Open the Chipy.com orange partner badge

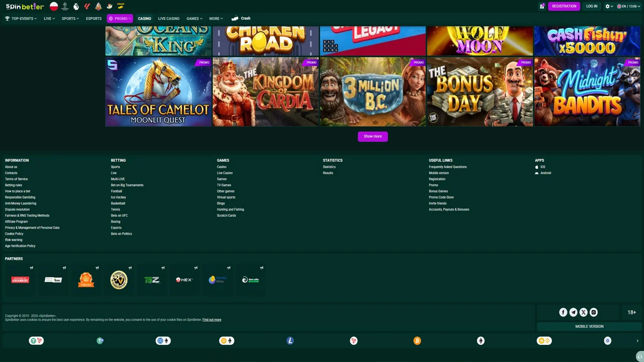86,280
